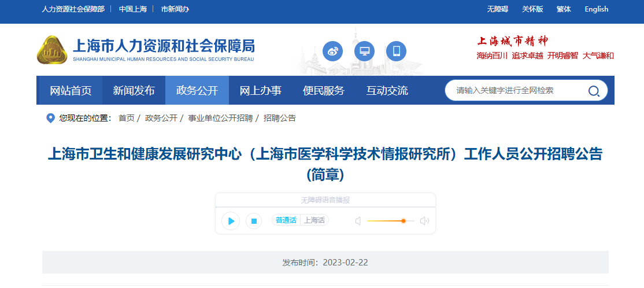644x288 pixels.
Task: Open 人力资源社会保障部 link
Action: (x=73, y=9)
